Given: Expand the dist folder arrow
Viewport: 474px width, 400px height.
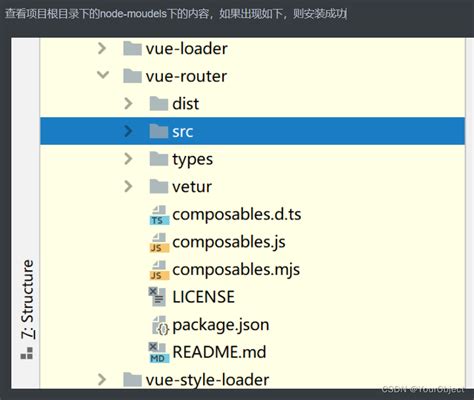Looking at the screenshot, I should point(128,104).
